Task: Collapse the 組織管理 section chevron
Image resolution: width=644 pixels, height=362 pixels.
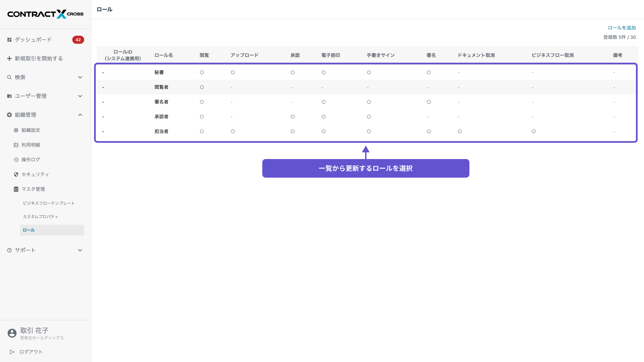Action: tap(80, 115)
